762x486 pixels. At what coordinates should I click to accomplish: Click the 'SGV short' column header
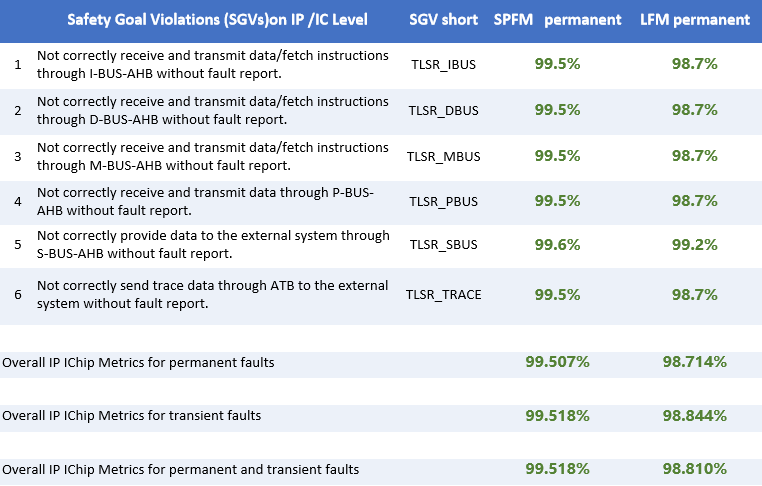coord(443,20)
